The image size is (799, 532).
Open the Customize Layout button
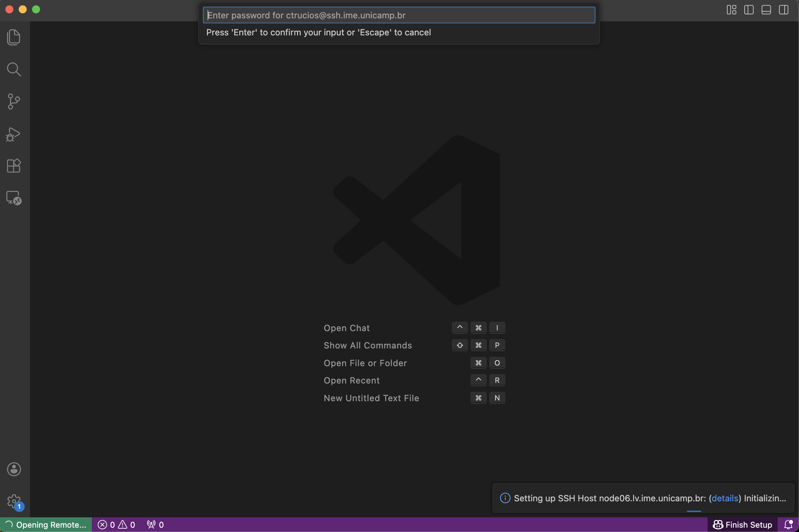point(731,10)
